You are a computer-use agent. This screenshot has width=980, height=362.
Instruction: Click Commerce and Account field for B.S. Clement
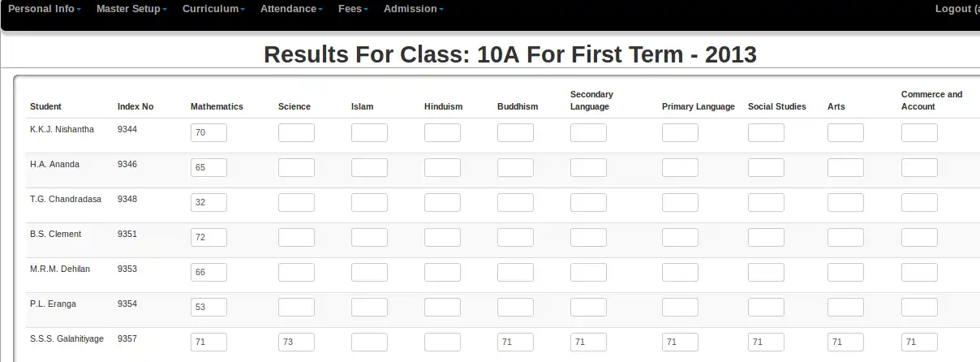919,238
